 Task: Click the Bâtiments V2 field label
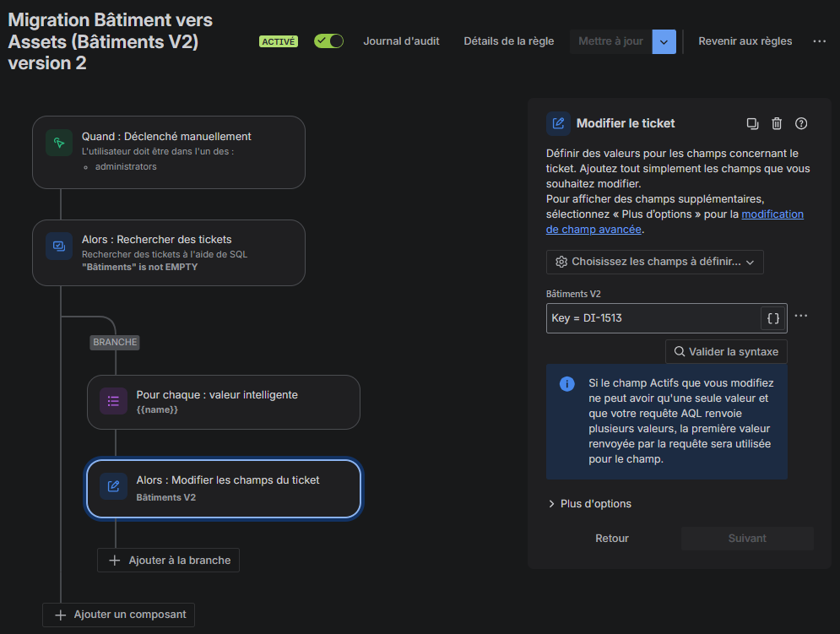(x=573, y=295)
